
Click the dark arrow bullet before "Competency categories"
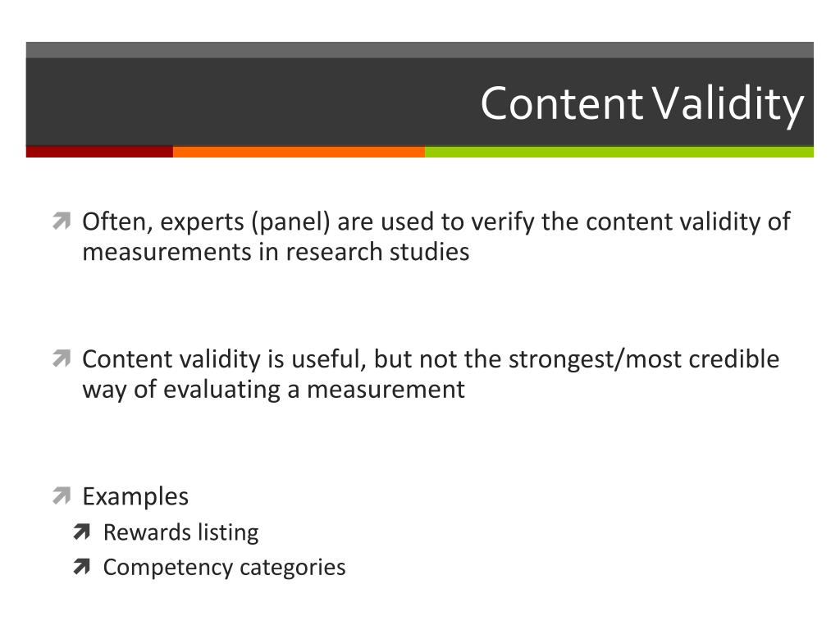point(81,567)
